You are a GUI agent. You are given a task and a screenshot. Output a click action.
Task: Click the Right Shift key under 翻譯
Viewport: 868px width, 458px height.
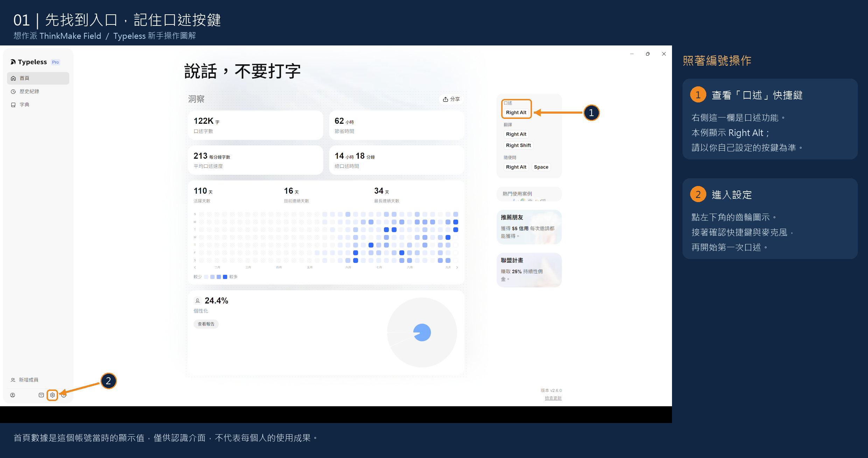(518, 145)
